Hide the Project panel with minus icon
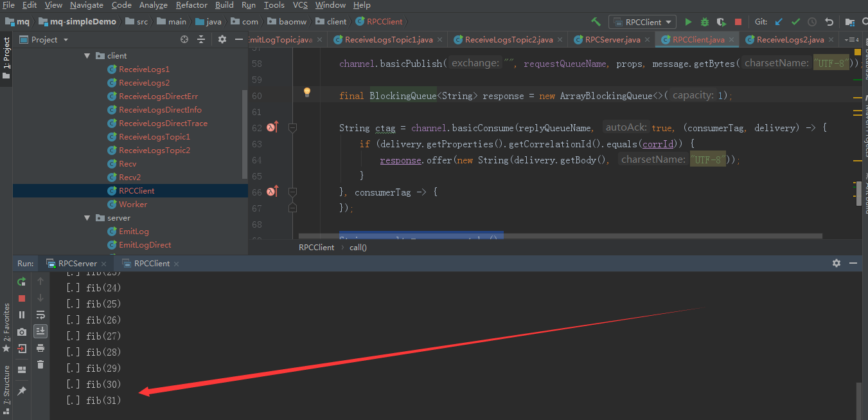 [x=238, y=39]
